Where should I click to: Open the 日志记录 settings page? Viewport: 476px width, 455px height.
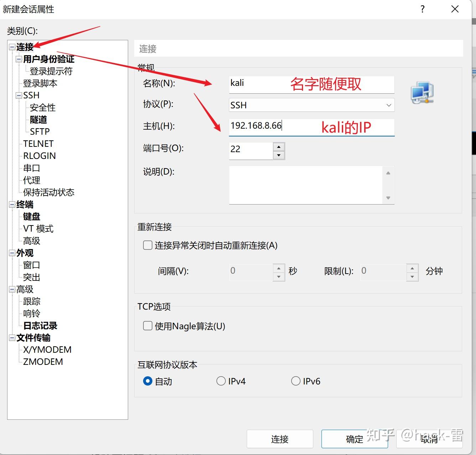(x=40, y=325)
